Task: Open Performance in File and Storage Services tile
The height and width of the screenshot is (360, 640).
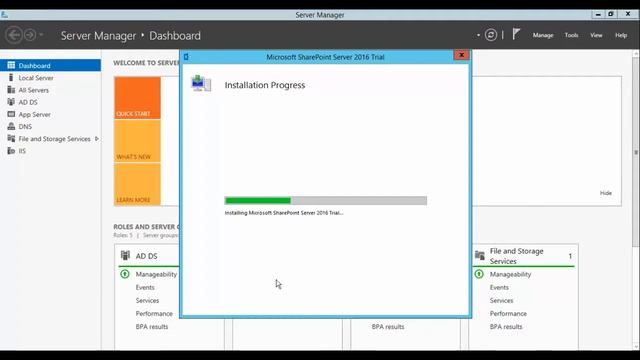Action: (509, 313)
